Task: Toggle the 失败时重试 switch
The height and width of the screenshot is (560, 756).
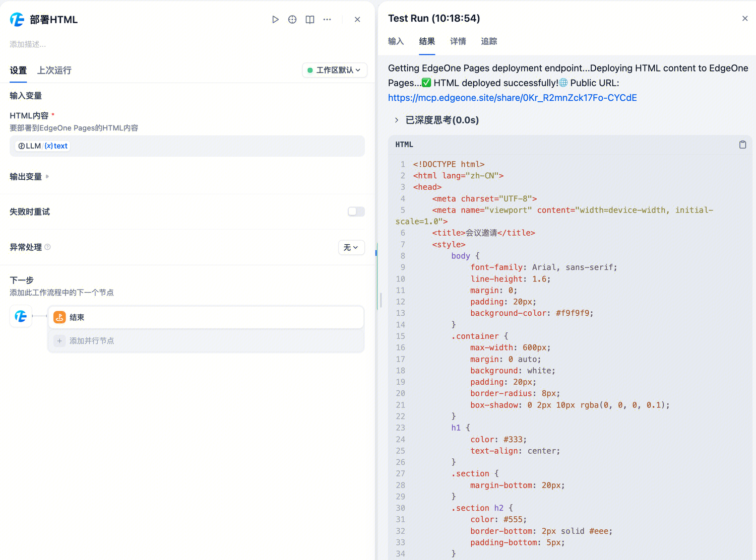Action: (x=356, y=212)
